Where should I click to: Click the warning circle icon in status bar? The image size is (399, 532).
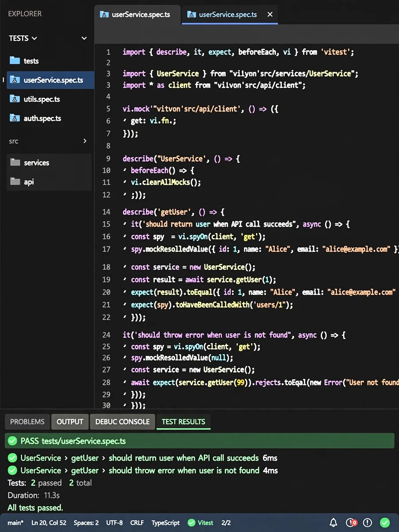368,522
